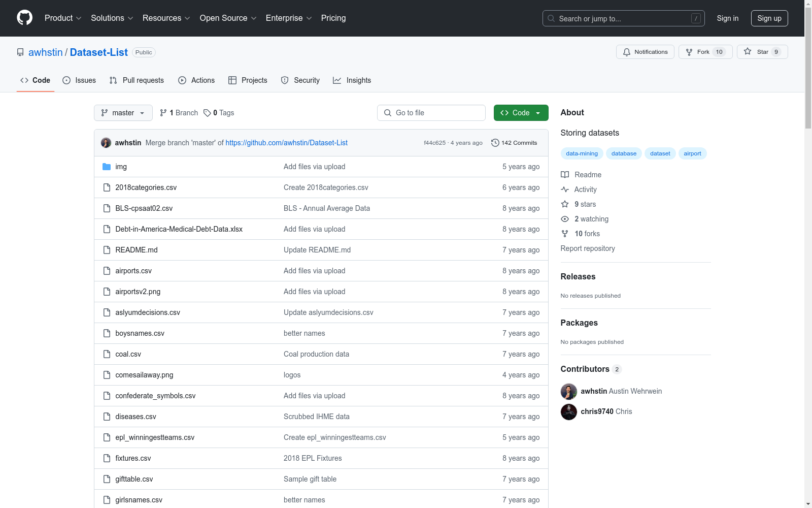Switch to the Security tab

300,80
